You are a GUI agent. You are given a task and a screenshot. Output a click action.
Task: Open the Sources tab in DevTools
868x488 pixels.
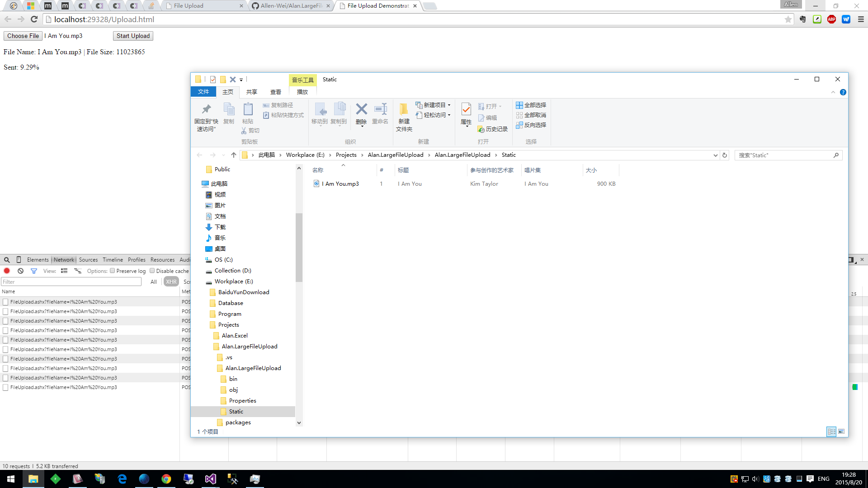click(88, 260)
